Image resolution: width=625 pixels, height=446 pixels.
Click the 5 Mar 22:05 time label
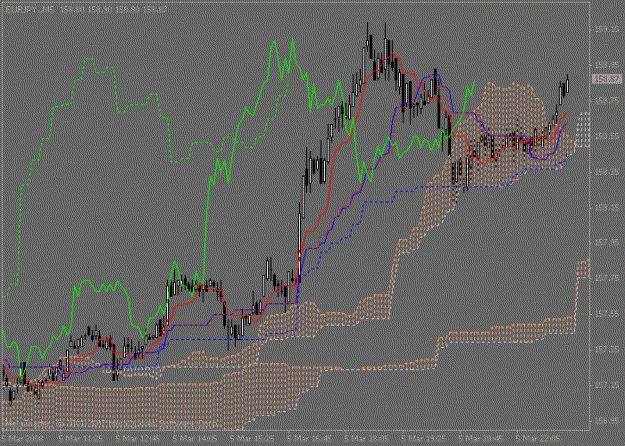tap(539, 438)
